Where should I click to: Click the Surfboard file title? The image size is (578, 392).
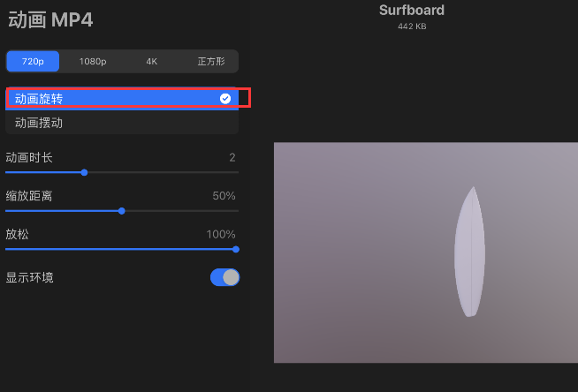point(412,11)
